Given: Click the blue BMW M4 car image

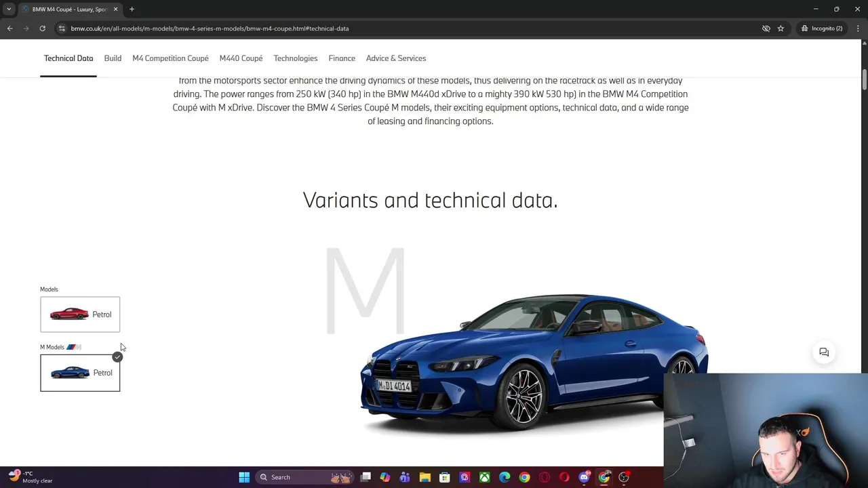Looking at the screenshot, I should [x=534, y=362].
